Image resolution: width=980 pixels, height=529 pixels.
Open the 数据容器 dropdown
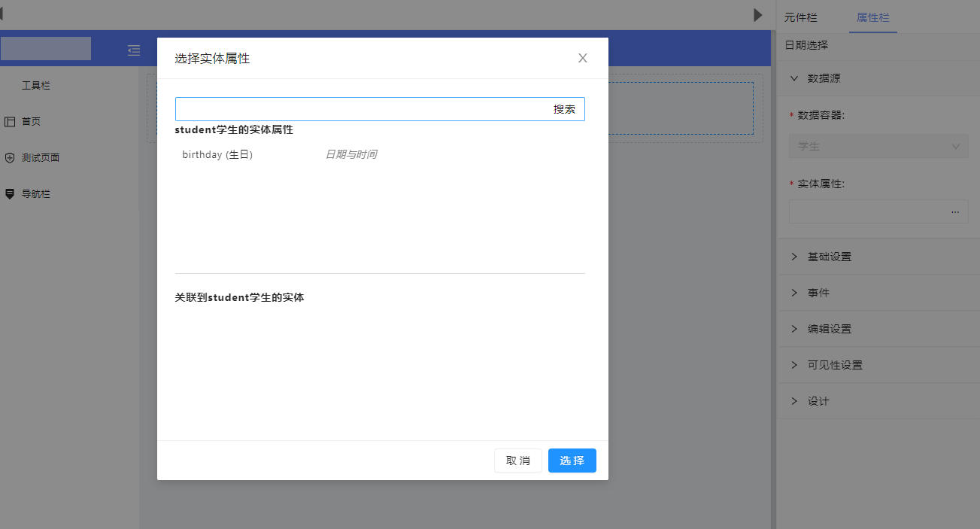[878, 147]
